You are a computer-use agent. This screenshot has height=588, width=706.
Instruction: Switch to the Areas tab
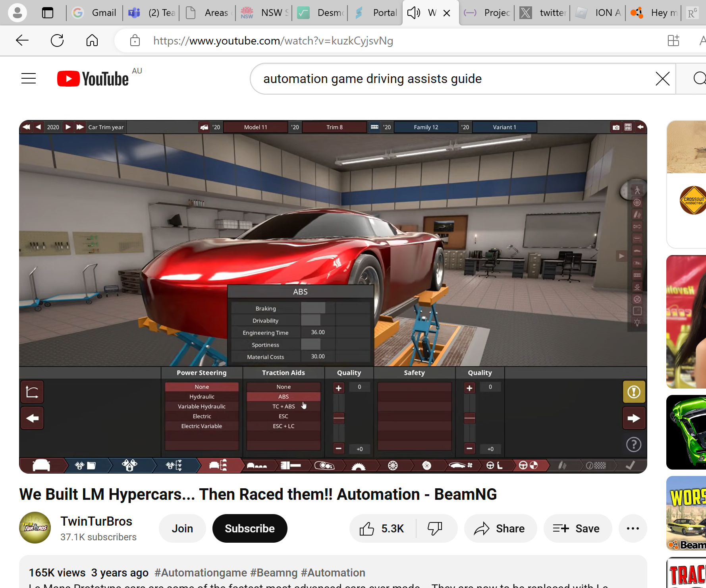(208, 13)
